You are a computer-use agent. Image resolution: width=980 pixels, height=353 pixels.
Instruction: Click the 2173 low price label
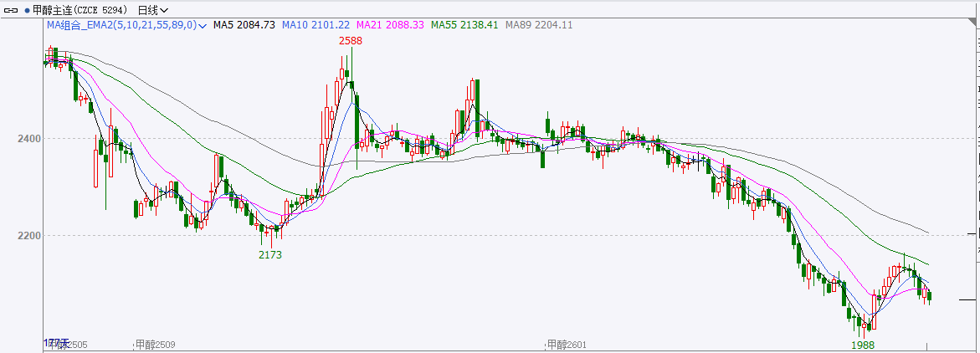[270, 254]
